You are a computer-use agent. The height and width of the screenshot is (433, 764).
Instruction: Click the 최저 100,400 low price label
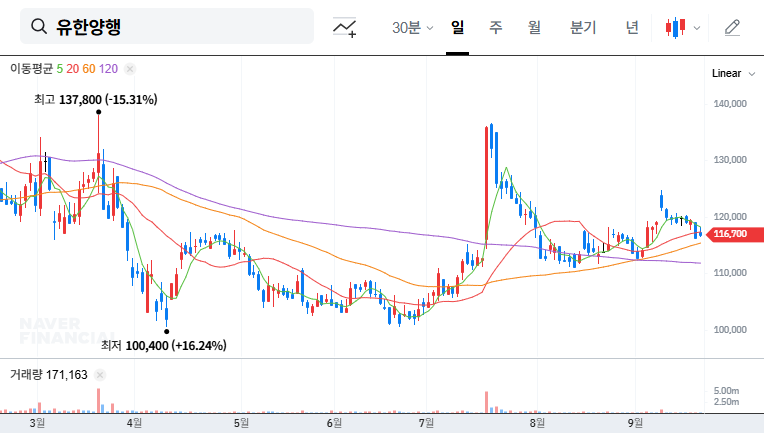coord(164,346)
